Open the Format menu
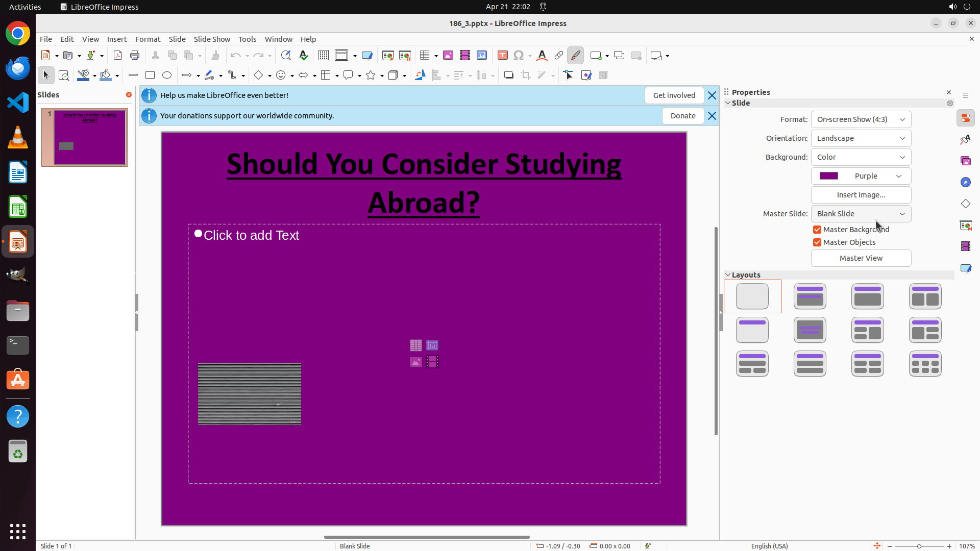The width and height of the screenshot is (980, 551). [x=148, y=39]
